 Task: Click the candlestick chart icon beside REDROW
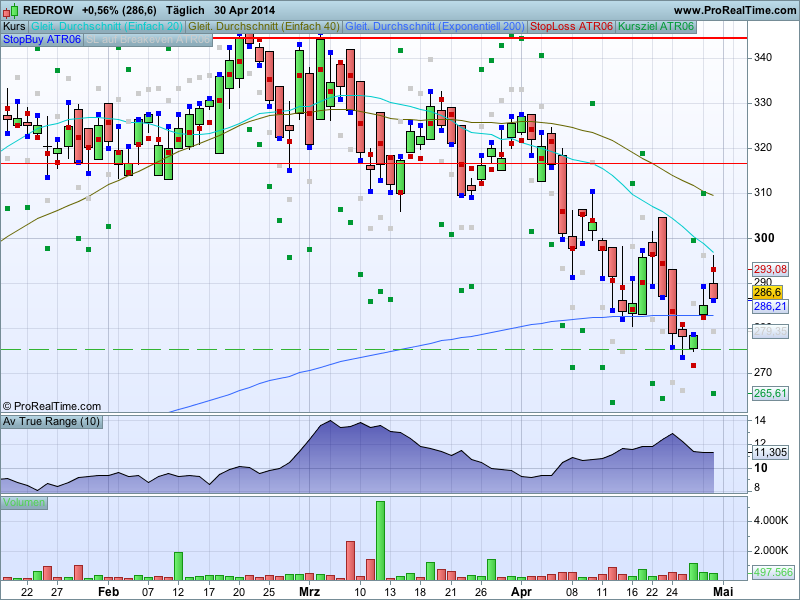point(11,9)
